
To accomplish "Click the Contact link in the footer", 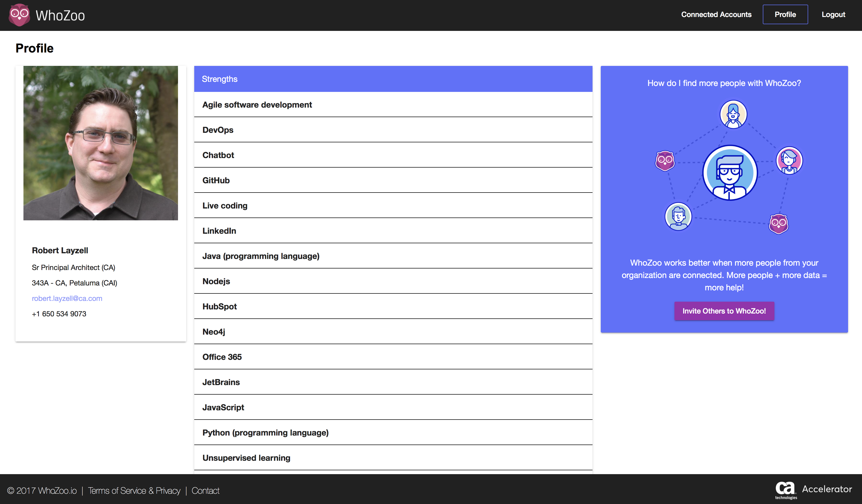I will click(x=206, y=491).
